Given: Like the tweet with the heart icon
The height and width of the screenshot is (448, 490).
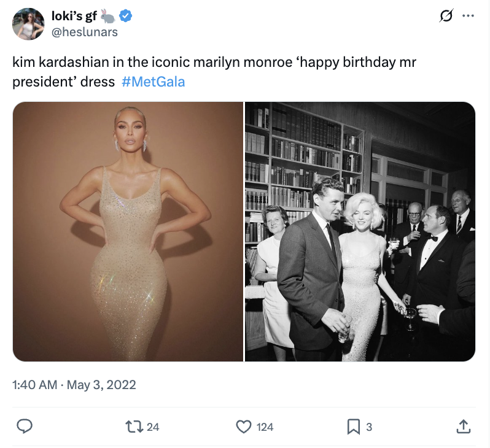Looking at the screenshot, I should pos(244,427).
